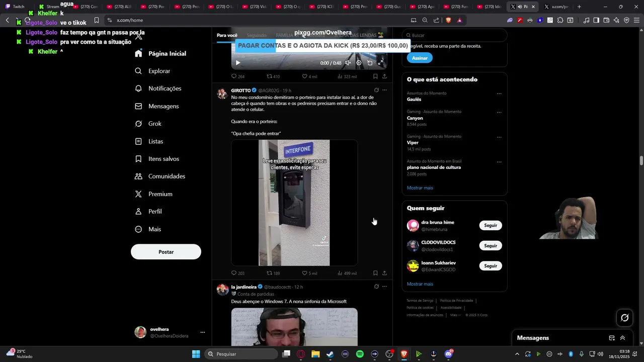
Task: Open Mensagens from the sidebar
Action: 156,106
